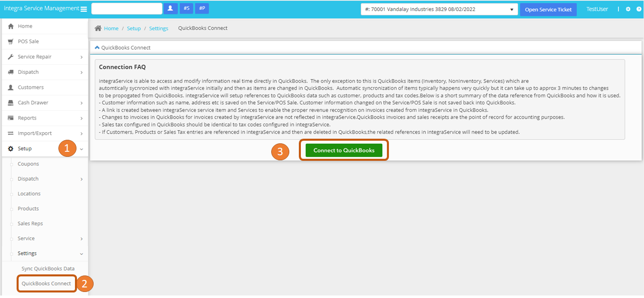This screenshot has height=298, width=644.
Task: Open Coupons under Setup
Action: (28, 164)
